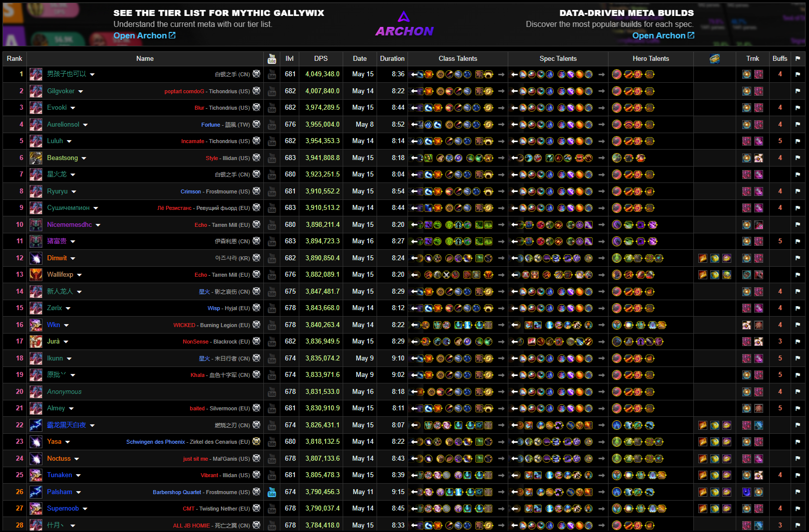Click the gear icon column header beside Hero Talents
The width and height of the screenshot is (809, 532).
click(x=714, y=59)
